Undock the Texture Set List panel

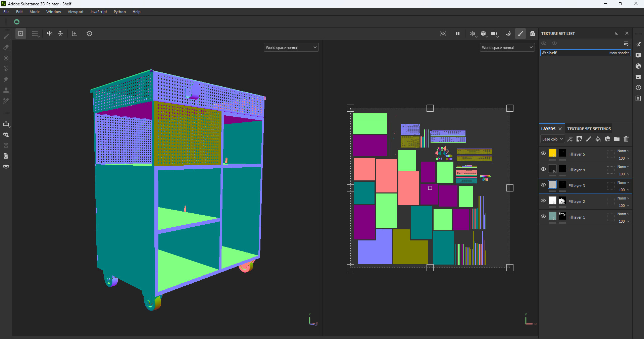pyautogui.click(x=617, y=33)
